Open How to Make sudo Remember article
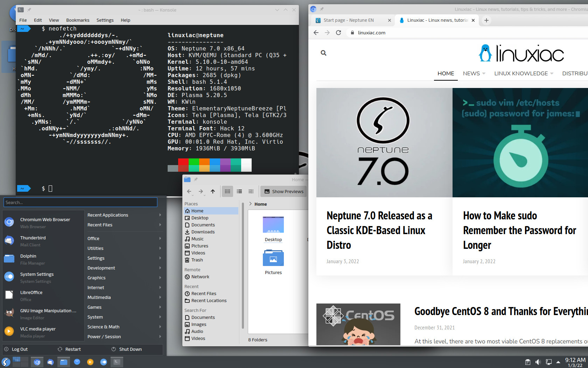Screen dimensions: 588x368 click(x=519, y=230)
